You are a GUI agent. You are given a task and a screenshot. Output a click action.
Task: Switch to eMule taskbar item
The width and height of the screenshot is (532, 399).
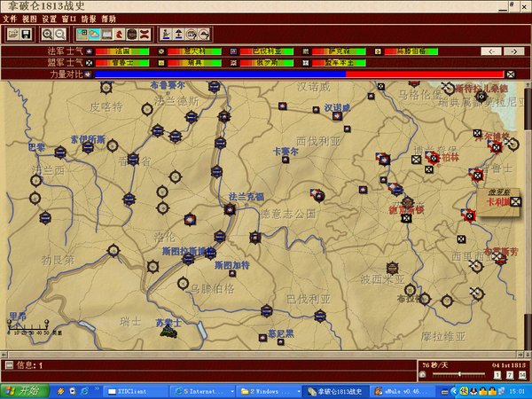click(381, 390)
